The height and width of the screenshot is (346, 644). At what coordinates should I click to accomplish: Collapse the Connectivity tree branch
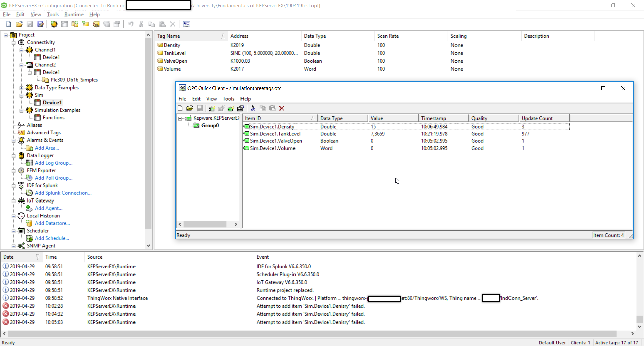(x=14, y=42)
